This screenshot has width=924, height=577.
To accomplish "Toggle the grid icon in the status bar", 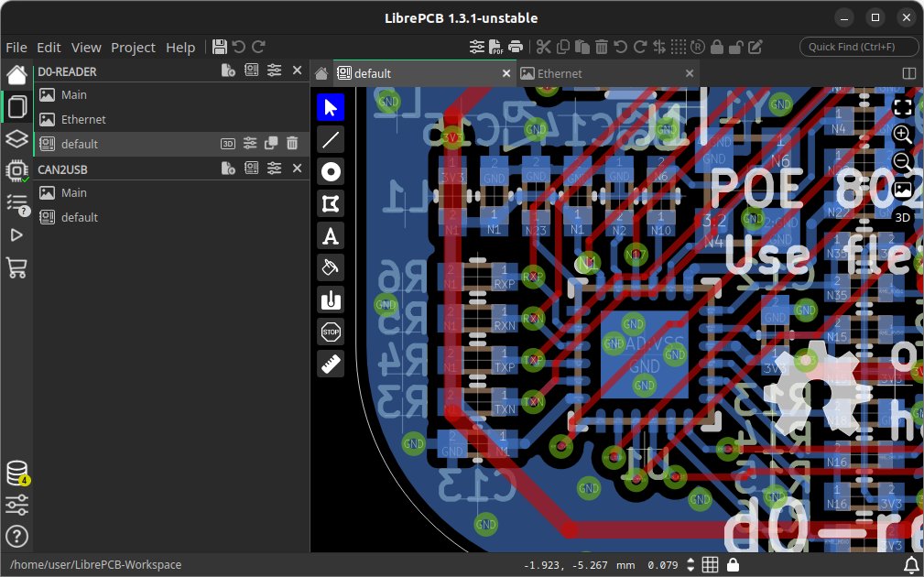I will click(709, 565).
